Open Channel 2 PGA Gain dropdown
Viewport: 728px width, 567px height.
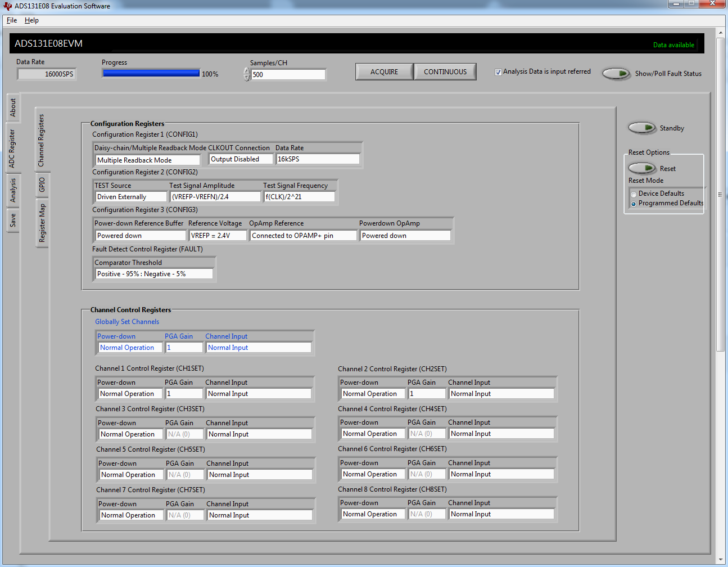click(427, 394)
